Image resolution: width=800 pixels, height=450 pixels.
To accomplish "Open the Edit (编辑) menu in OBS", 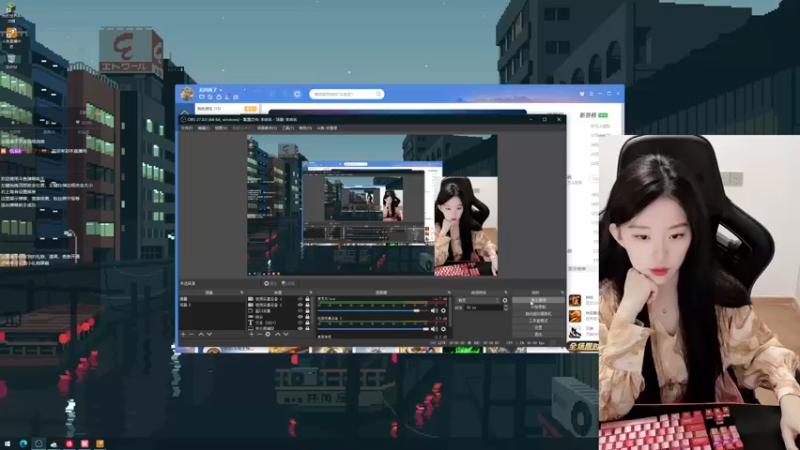I will (x=204, y=128).
